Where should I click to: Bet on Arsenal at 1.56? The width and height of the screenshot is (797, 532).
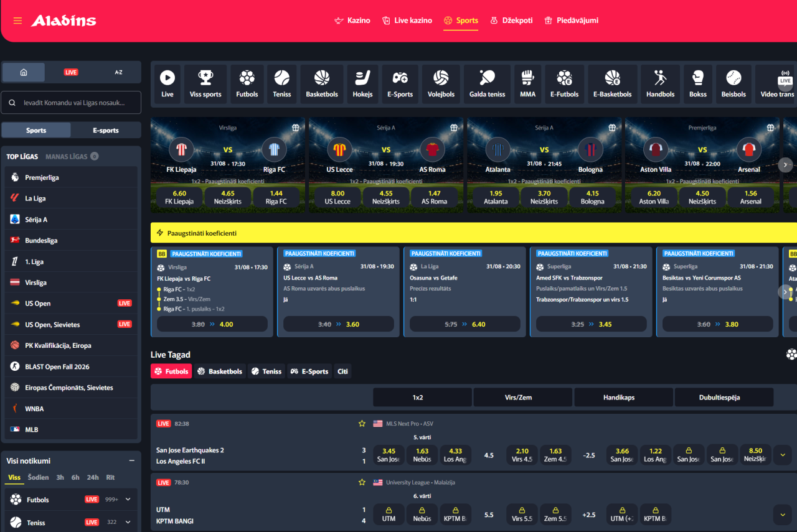point(750,197)
